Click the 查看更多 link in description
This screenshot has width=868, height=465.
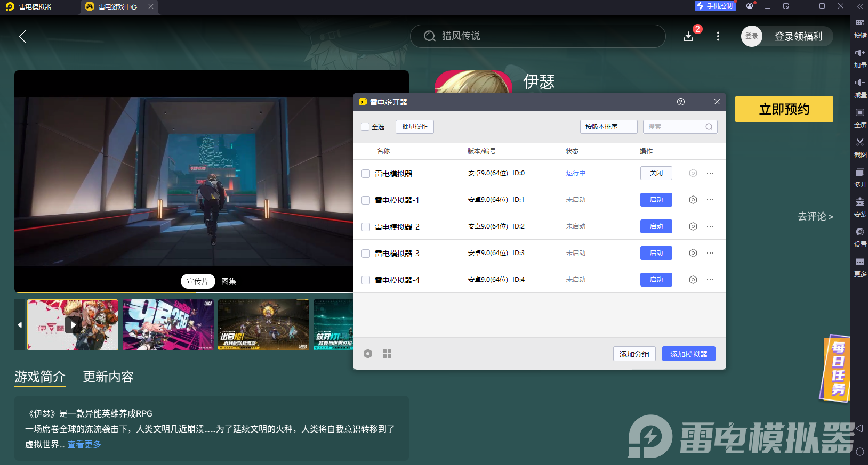coord(84,444)
